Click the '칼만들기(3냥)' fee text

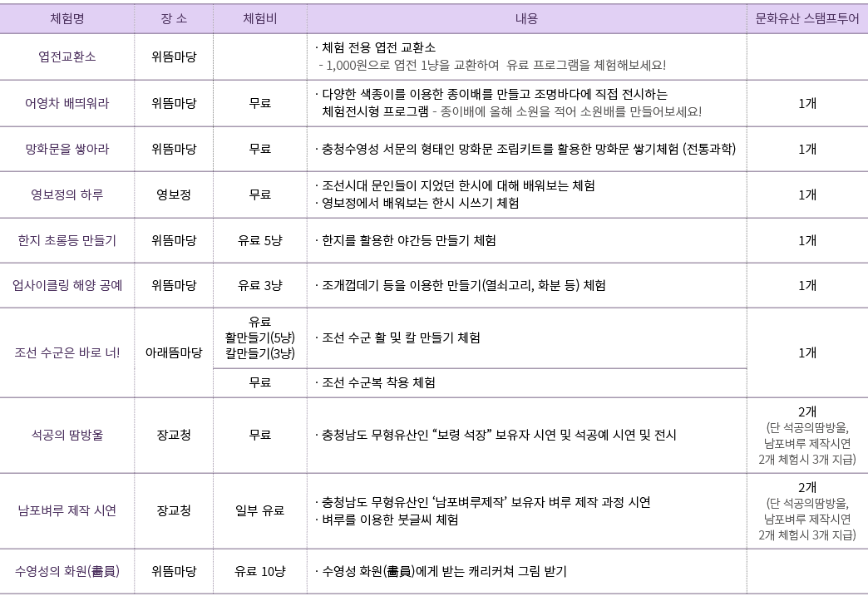[x=259, y=353]
